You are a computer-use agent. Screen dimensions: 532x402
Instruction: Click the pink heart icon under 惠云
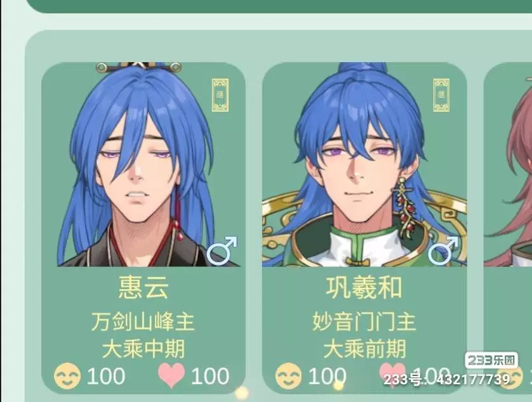171,375
